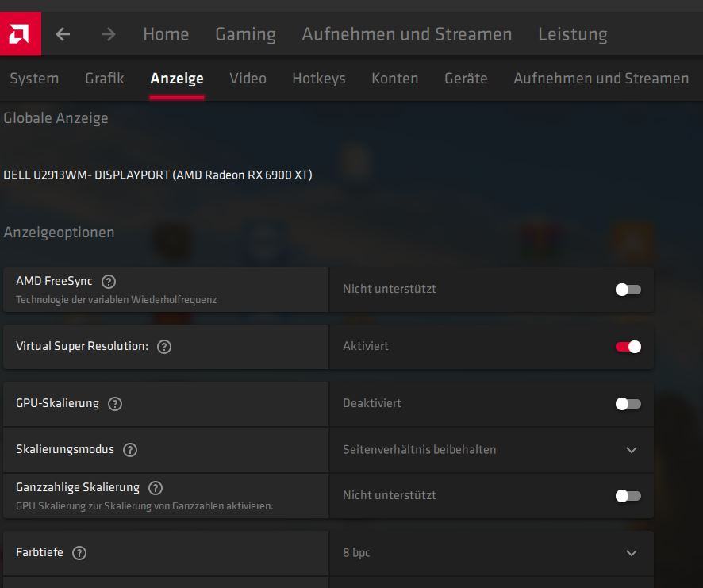Toggle the Ganzzahlige Skalierung switch
703x588 pixels.
(x=628, y=496)
